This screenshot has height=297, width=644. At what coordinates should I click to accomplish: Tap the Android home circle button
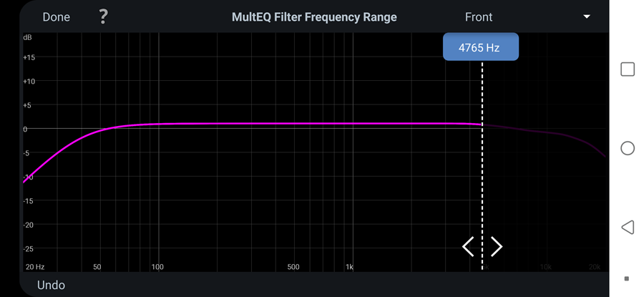(x=628, y=148)
